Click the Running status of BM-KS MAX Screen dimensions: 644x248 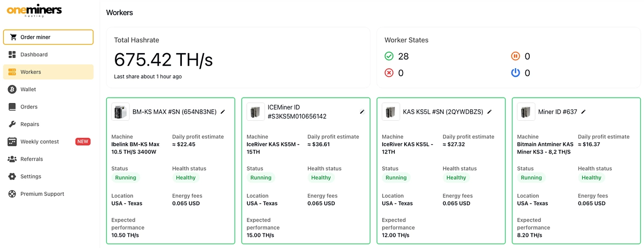126,178
